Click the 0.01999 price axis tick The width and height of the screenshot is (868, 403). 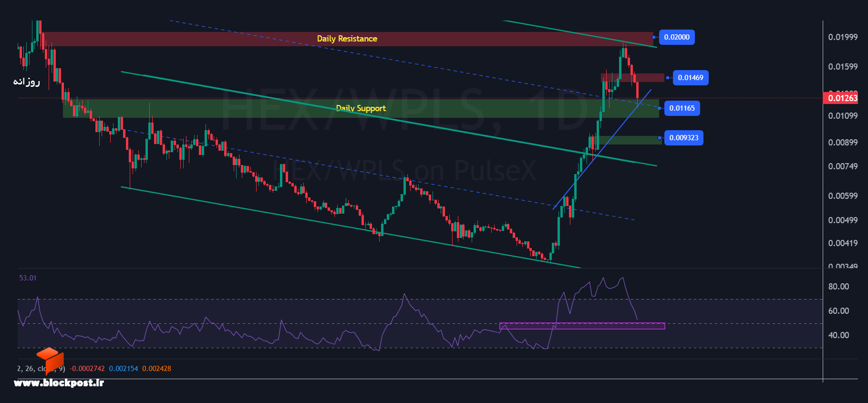tap(843, 37)
